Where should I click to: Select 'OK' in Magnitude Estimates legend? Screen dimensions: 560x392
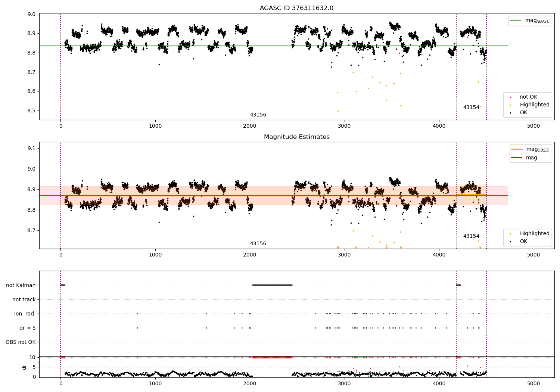523,242
